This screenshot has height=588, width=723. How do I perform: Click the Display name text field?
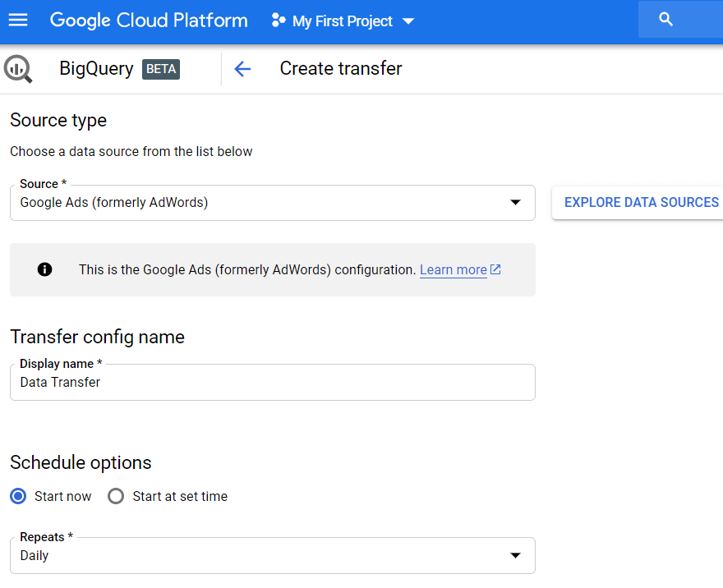click(272, 383)
